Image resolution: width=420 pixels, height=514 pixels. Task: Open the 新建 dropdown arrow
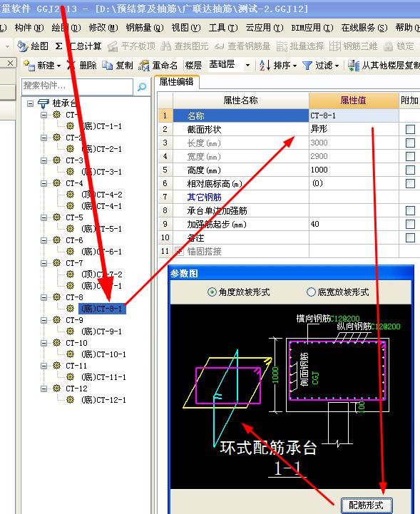coord(58,66)
